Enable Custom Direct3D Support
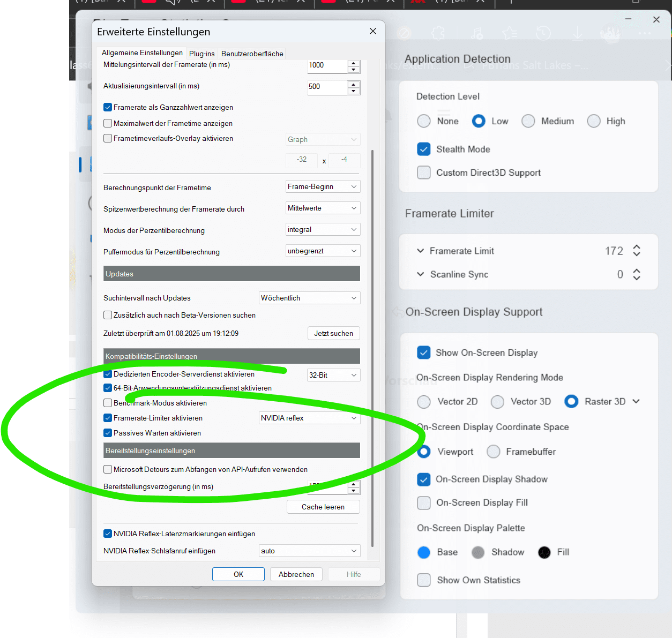The image size is (672, 638). click(424, 172)
